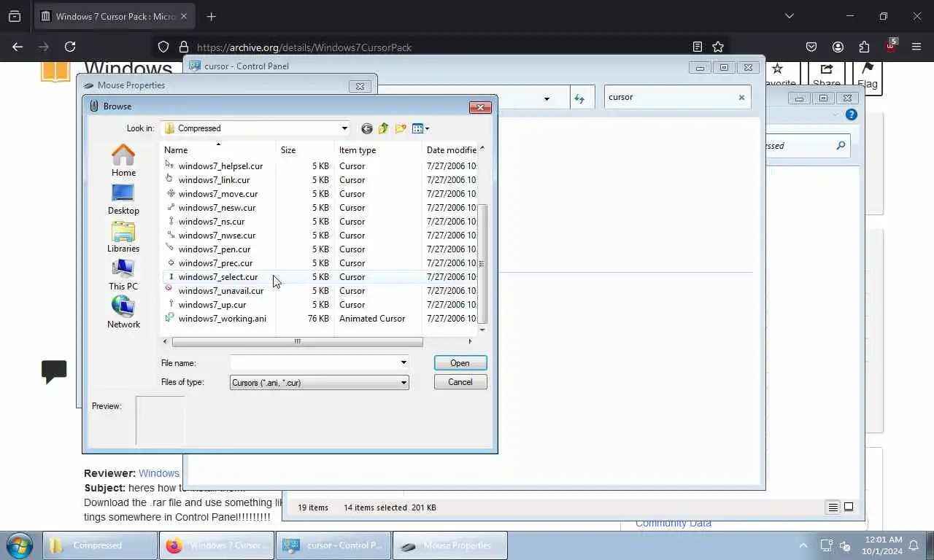Open Firefox application menu
The width and height of the screenshot is (934, 560).
916,47
